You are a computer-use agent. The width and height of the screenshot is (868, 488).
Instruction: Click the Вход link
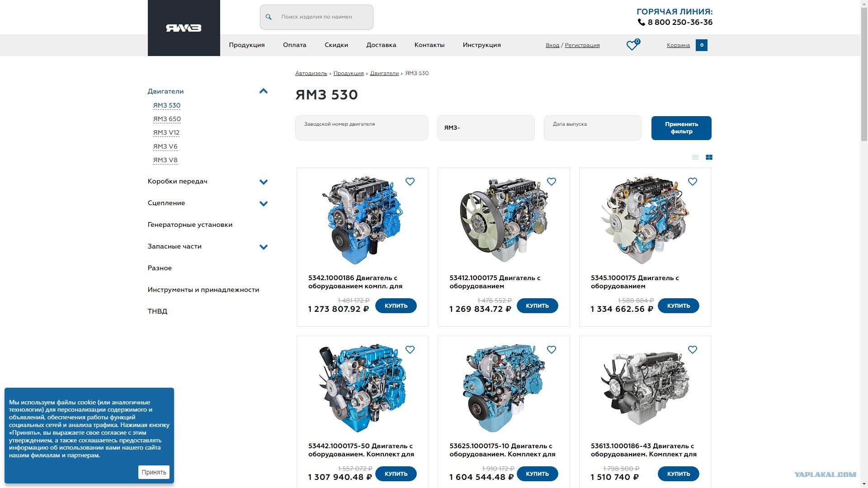tap(552, 45)
